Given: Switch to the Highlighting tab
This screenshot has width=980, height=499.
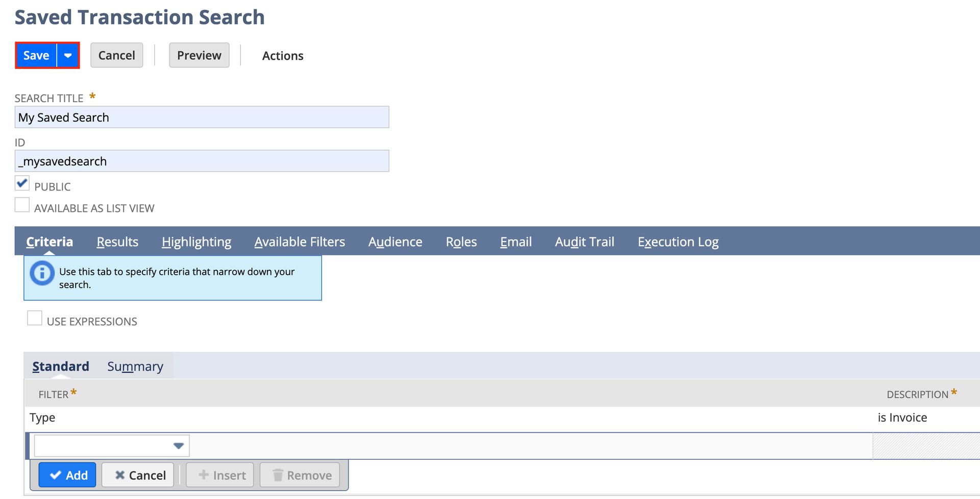Looking at the screenshot, I should click(x=196, y=242).
